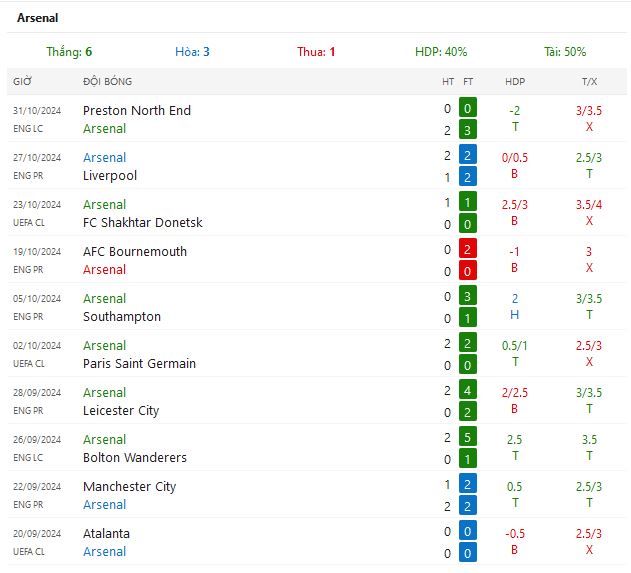
Task: Click Arsenal in the Atalanta match
Action: click(x=105, y=552)
